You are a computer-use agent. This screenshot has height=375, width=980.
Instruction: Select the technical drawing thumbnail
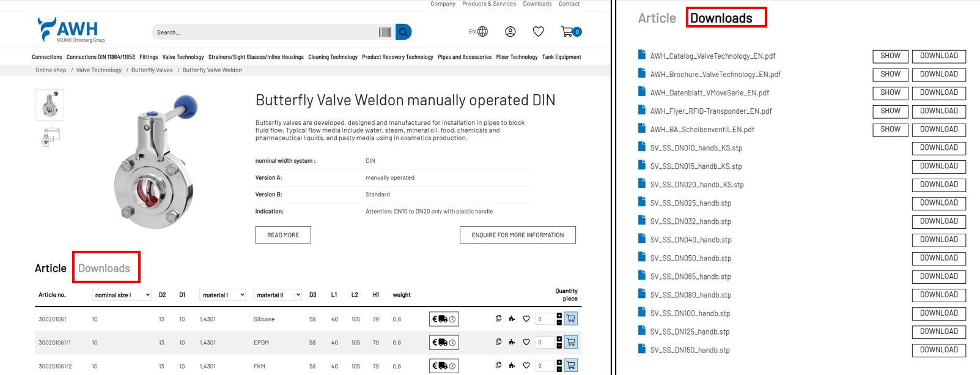pyautogui.click(x=50, y=136)
